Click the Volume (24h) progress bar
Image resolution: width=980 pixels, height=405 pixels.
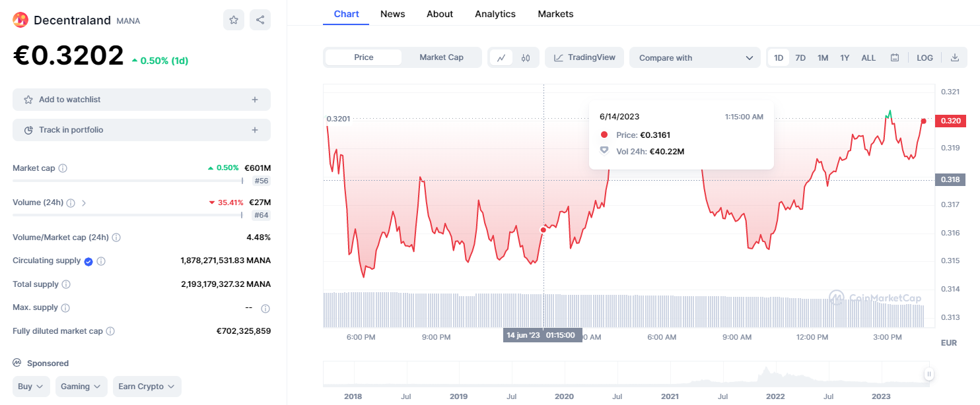128,215
